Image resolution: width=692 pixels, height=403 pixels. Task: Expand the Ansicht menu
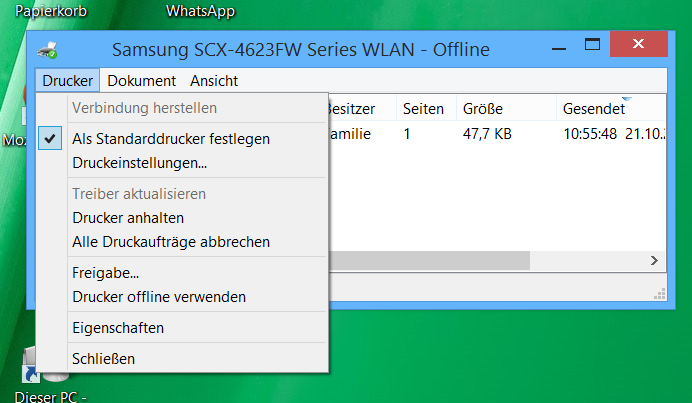point(214,81)
